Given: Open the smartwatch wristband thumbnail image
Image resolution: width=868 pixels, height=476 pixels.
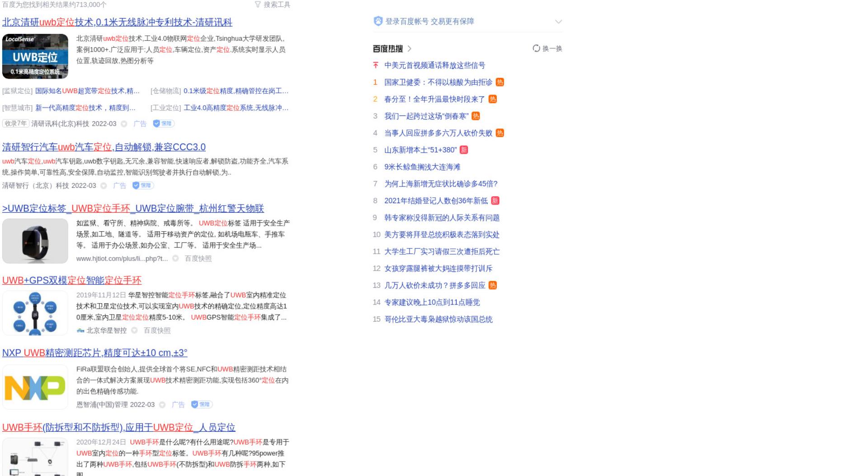Looking at the screenshot, I should coord(35,241).
